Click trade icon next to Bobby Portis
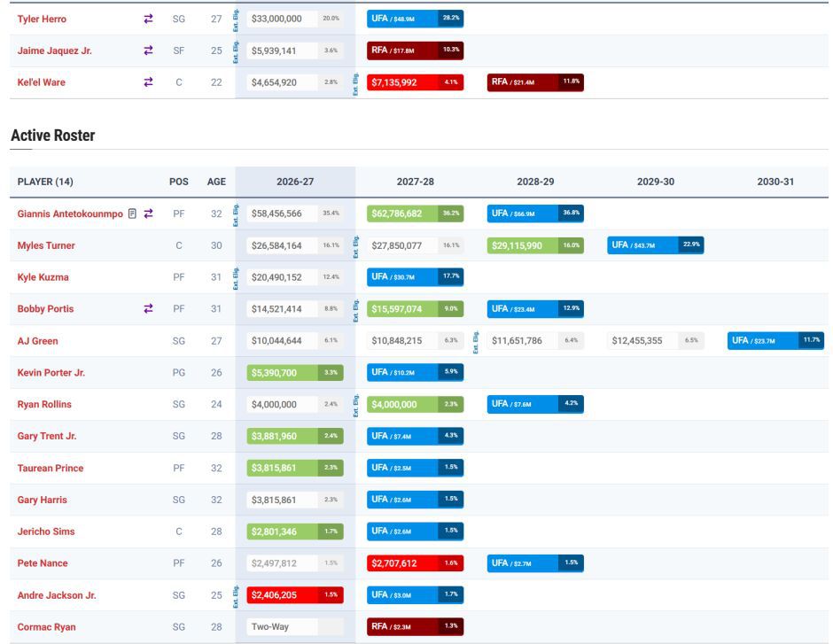The height and width of the screenshot is (644, 833). point(148,308)
